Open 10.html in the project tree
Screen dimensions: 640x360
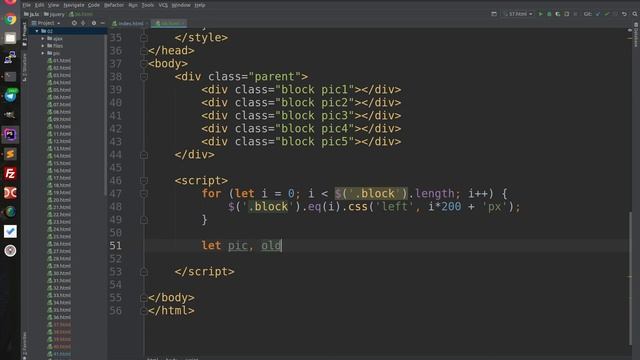59,127
